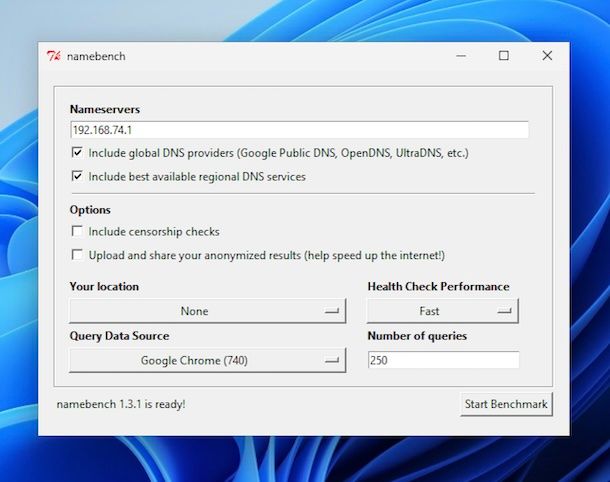Enable Upload and share anonymized results

pyautogui.click(x=77, y=255)
